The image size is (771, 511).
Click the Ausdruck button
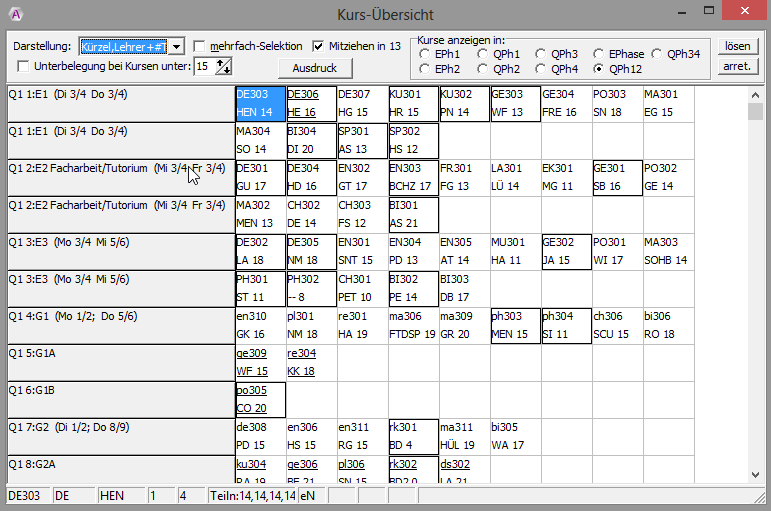click(x=315, y=68)
